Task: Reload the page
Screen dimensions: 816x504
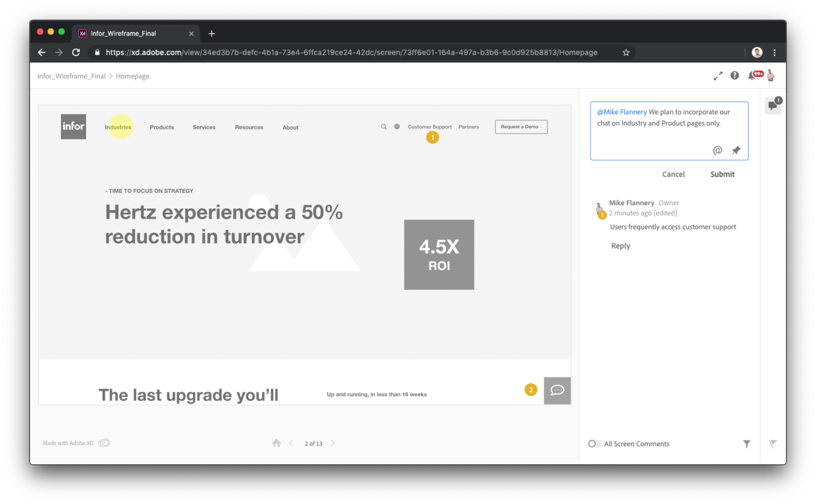Action: 76,52
